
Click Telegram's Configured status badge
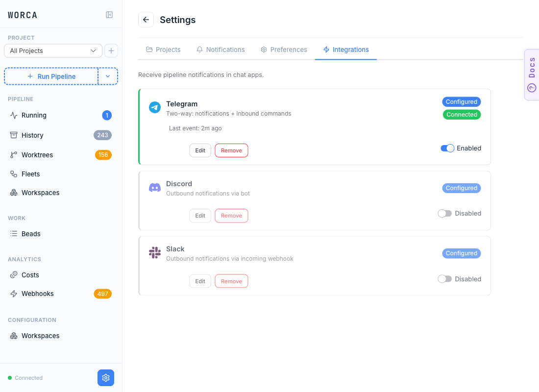point(461,102)
